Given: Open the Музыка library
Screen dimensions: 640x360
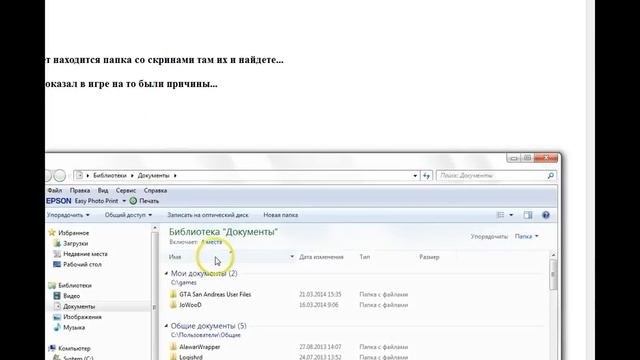Looking at the screenshot, I should tap(74, 327).
